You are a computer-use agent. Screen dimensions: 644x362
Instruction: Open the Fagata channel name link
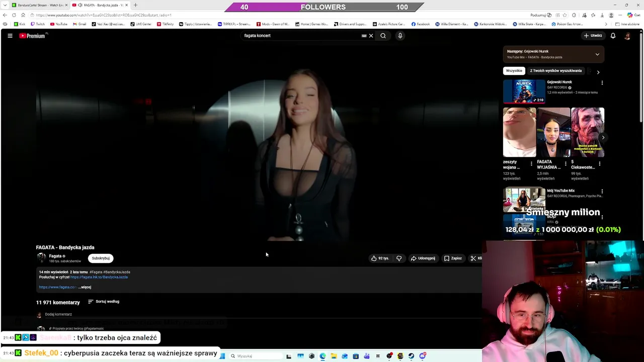tap(55, 256)
